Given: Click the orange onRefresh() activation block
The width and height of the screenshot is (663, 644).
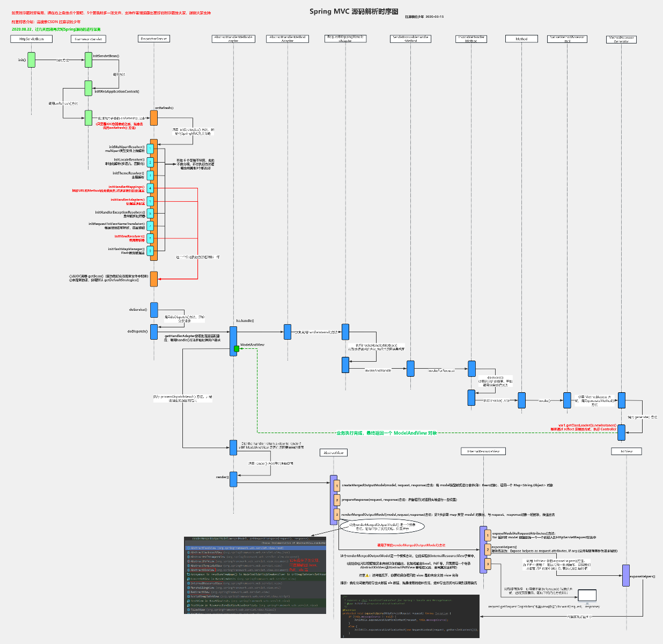Looking at the screenshot, I should [154, 117].
